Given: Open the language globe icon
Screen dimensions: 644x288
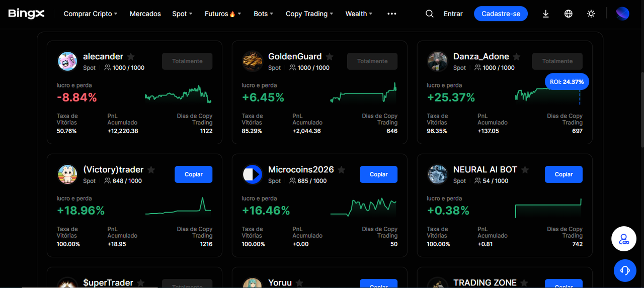Looking at the screenshot, I should (569, 14).
